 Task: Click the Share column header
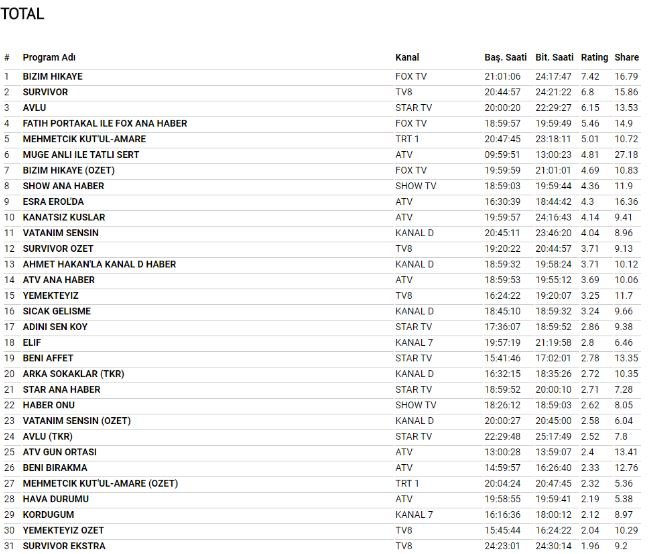click(626, 57)
